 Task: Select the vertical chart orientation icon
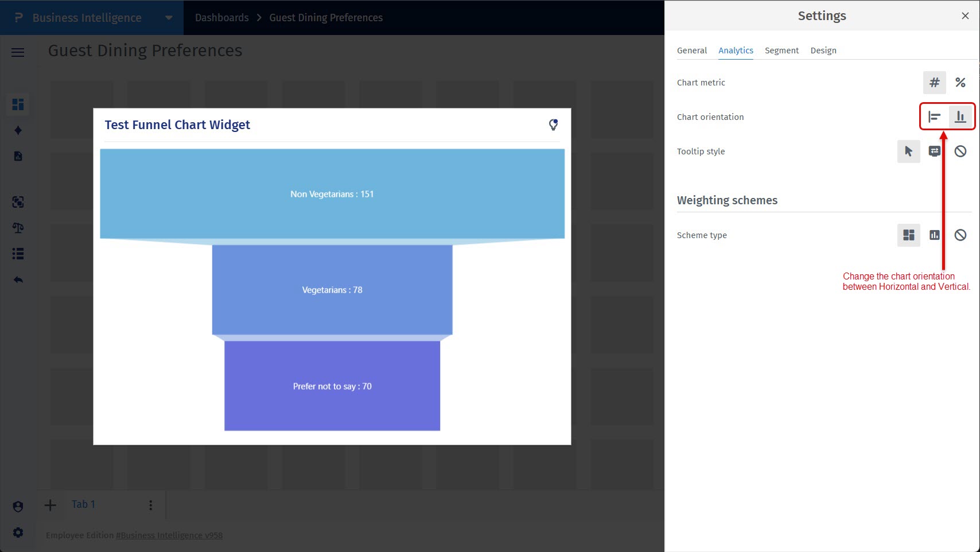960,116
